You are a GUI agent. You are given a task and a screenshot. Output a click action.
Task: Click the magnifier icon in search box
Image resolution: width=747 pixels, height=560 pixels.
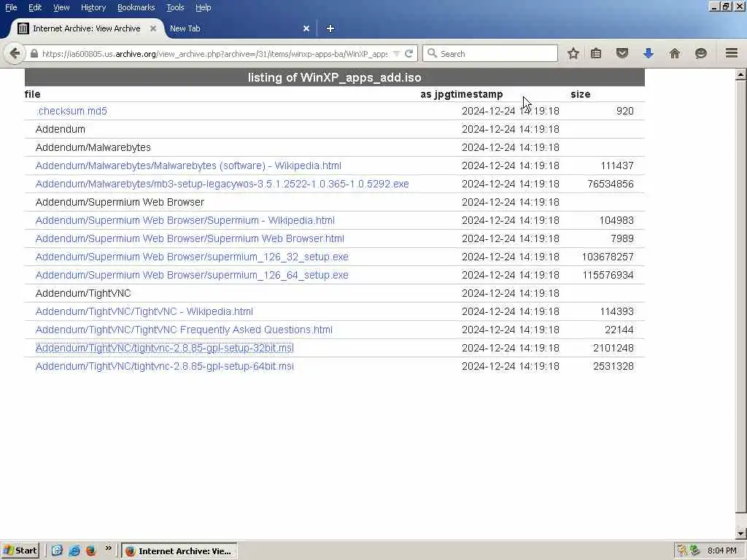pos(432,53)
